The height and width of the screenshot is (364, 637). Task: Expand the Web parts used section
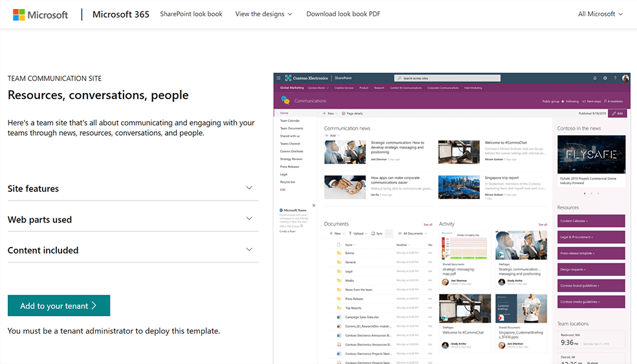pyautogui.click(x=133, y=219)
